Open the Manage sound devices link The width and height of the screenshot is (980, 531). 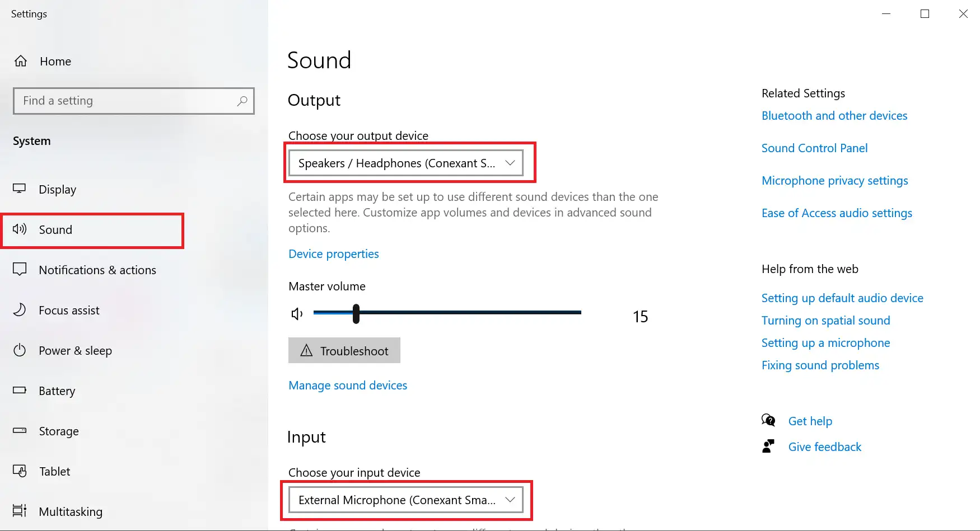click(x=348, y=386)
